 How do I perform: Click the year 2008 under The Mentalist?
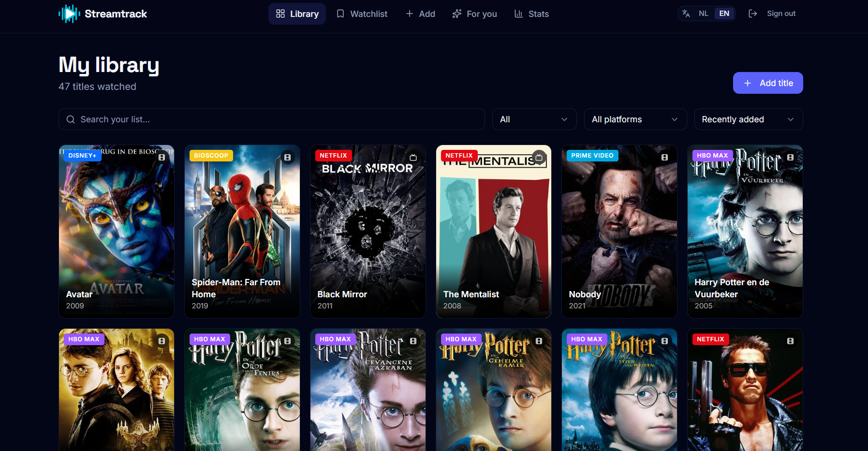(452, 306)
